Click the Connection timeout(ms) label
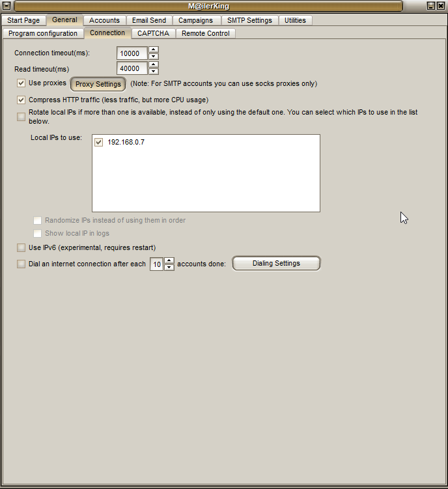Viewport: 448px width, 489px height. point(52,53)
